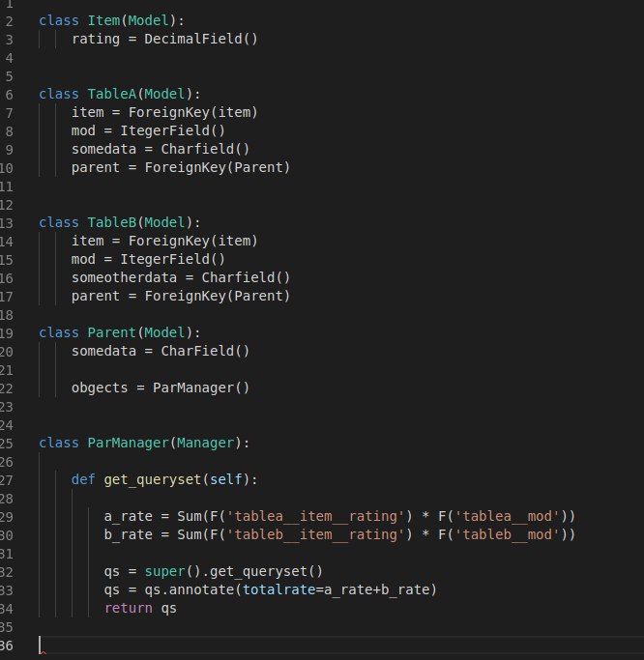This screenshot has height=660, width=644.
Task: Click 'ForeignKey(Parent)' on line 17
Action: tap(218, 296)
